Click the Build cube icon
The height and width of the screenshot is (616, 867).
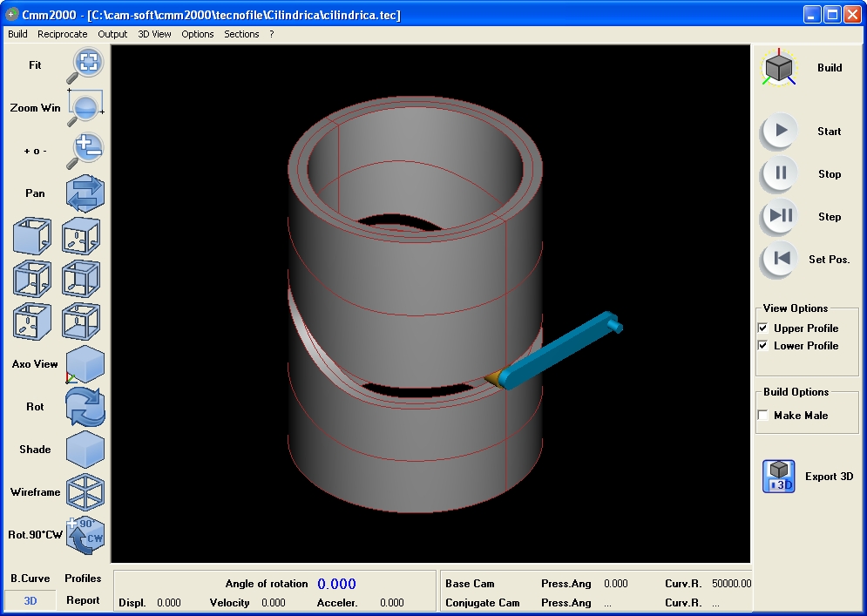click(779, 67)
